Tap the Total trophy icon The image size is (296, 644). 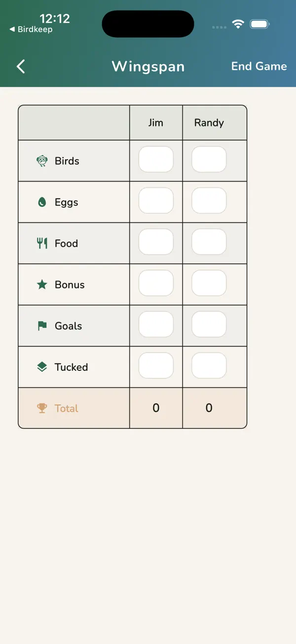42,408
